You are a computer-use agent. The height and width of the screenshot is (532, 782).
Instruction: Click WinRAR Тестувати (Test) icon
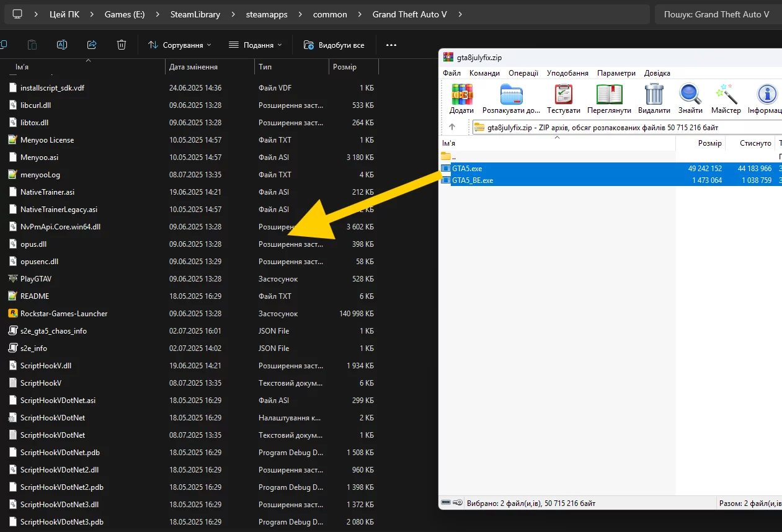click(563, 94)
